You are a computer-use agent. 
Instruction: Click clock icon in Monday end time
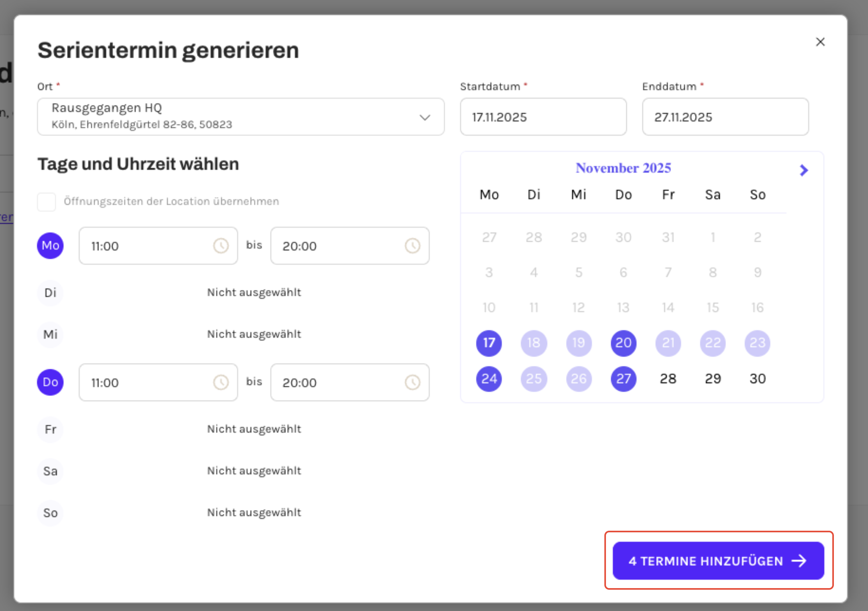[412, 246]
